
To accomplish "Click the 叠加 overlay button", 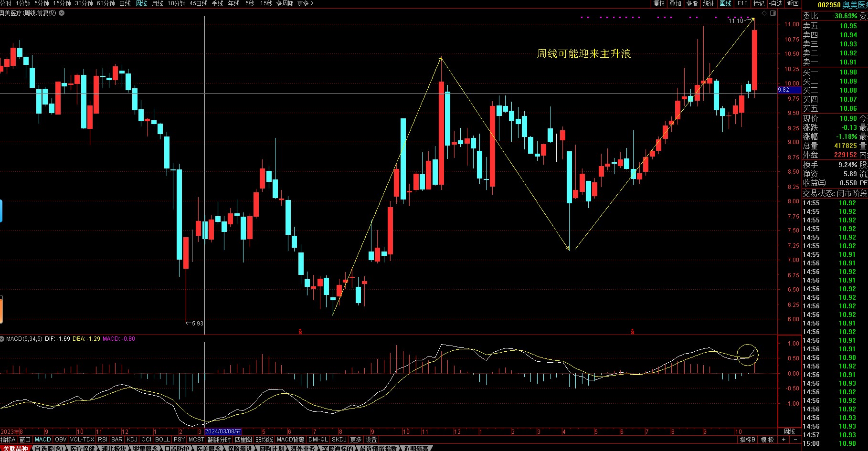I will point(676,3).
